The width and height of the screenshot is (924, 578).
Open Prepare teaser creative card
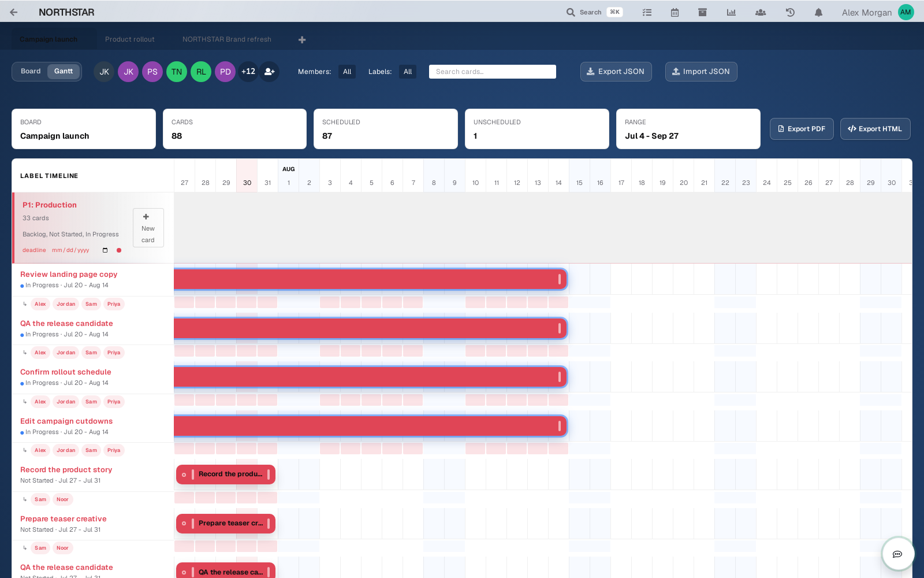[x=64, y=519]
